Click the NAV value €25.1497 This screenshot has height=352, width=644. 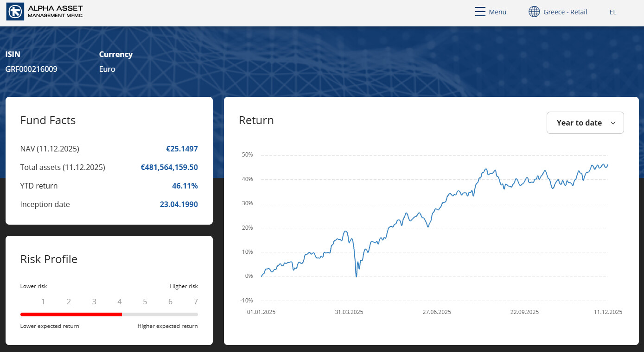[182, 149]
